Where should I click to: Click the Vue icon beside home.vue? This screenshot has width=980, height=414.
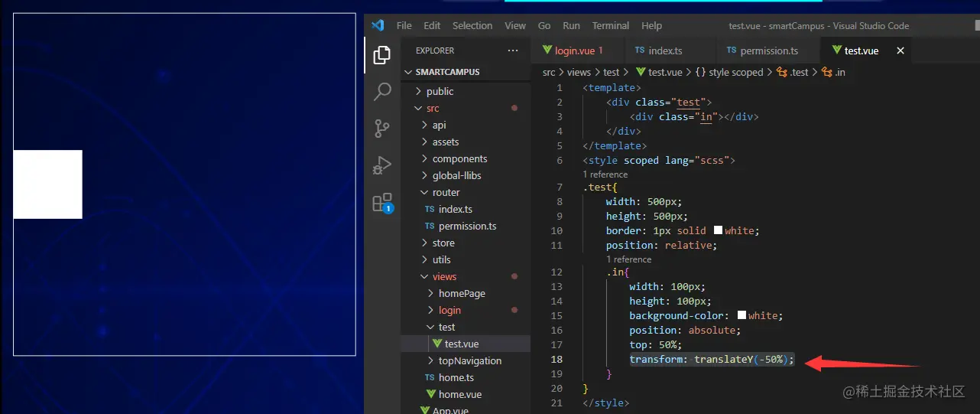point(431,394)
